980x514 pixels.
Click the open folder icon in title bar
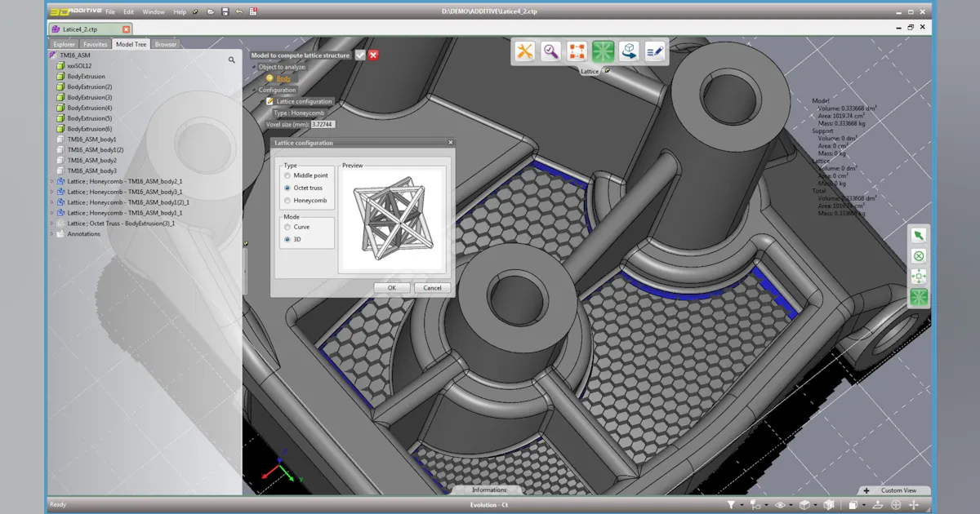pyautogui.click(x=211, y=11)
